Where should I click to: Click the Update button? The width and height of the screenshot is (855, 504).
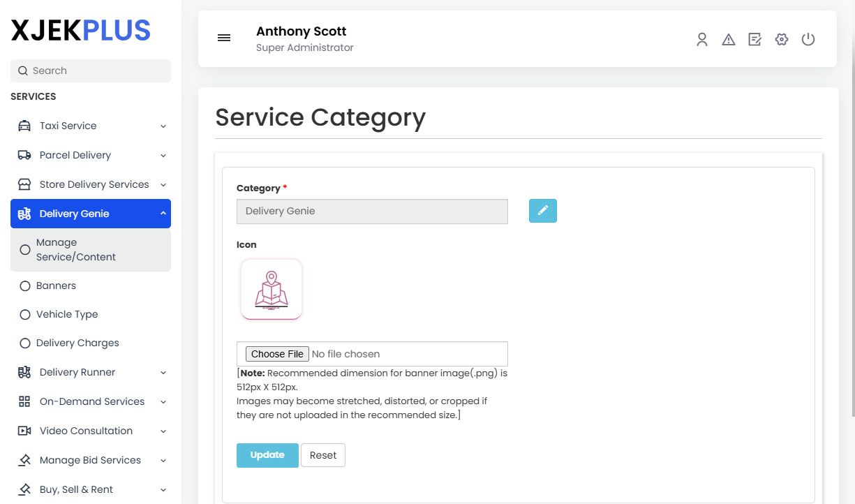pos(267,454)
